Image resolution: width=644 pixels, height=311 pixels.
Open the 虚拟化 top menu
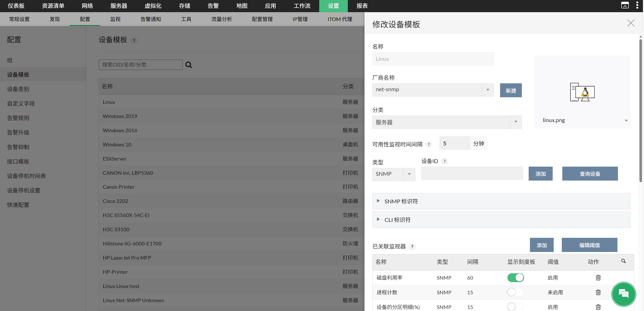coord(153,6)
